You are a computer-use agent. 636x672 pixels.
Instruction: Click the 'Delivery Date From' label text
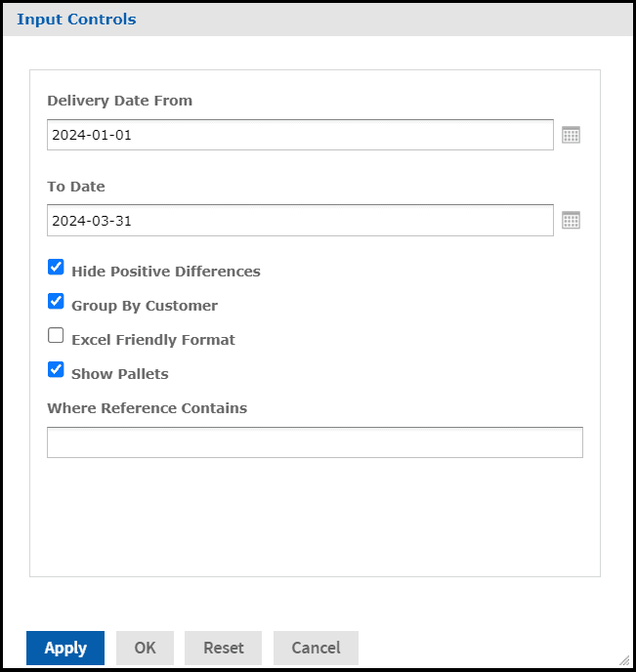[119, 101]
